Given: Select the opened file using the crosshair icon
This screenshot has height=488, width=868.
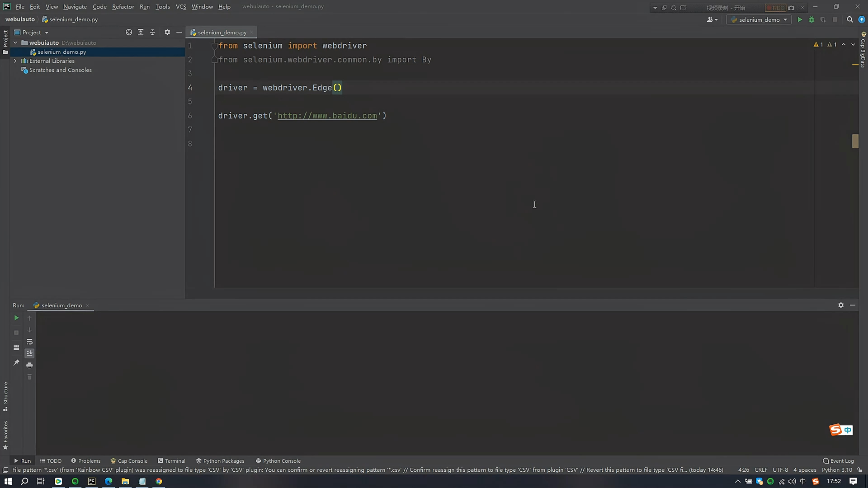Looking at the screenshot, I should [x=129, y=33].
